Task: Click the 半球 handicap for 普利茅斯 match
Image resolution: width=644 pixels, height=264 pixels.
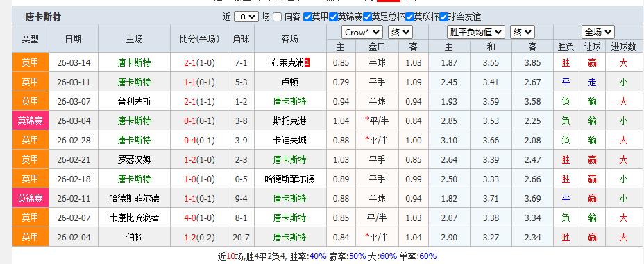Action: 377,102
